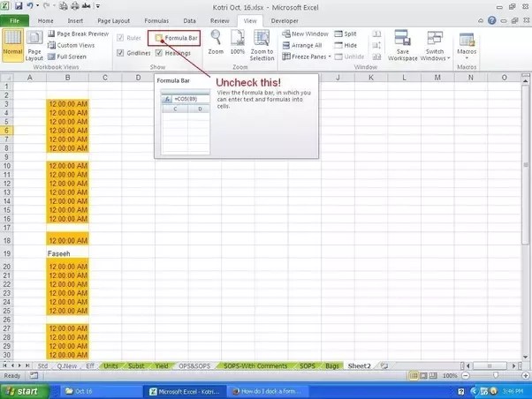Click the horizontal scrollbar thumb

pos(490,365)
